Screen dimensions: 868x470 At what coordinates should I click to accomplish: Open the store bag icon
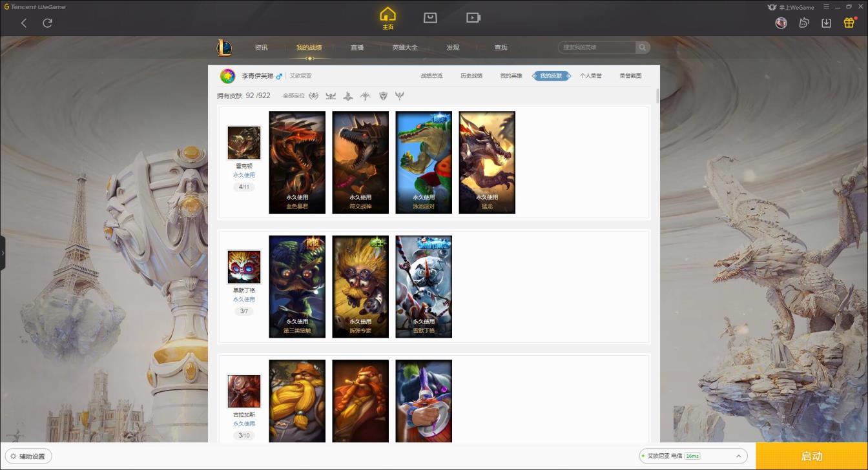coord(430,18)
